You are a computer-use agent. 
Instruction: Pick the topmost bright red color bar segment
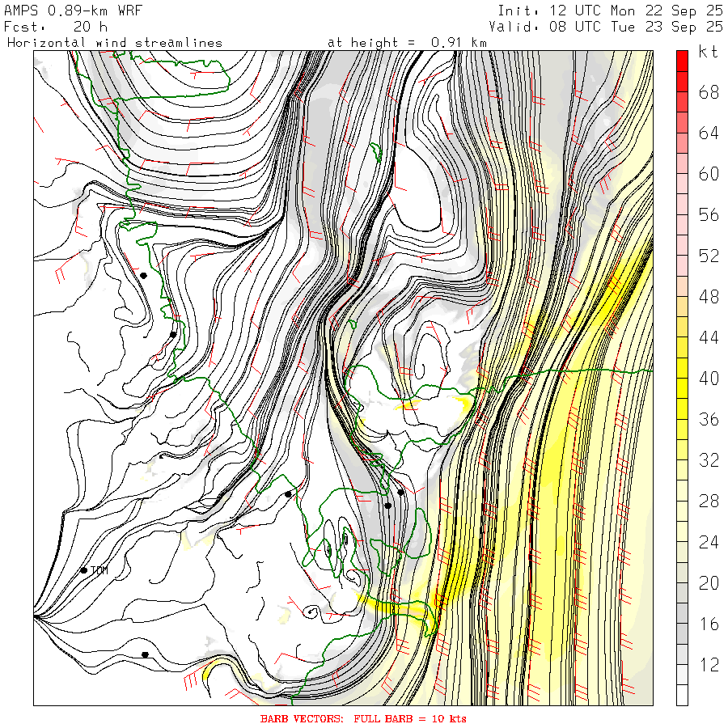click(682, 61)
